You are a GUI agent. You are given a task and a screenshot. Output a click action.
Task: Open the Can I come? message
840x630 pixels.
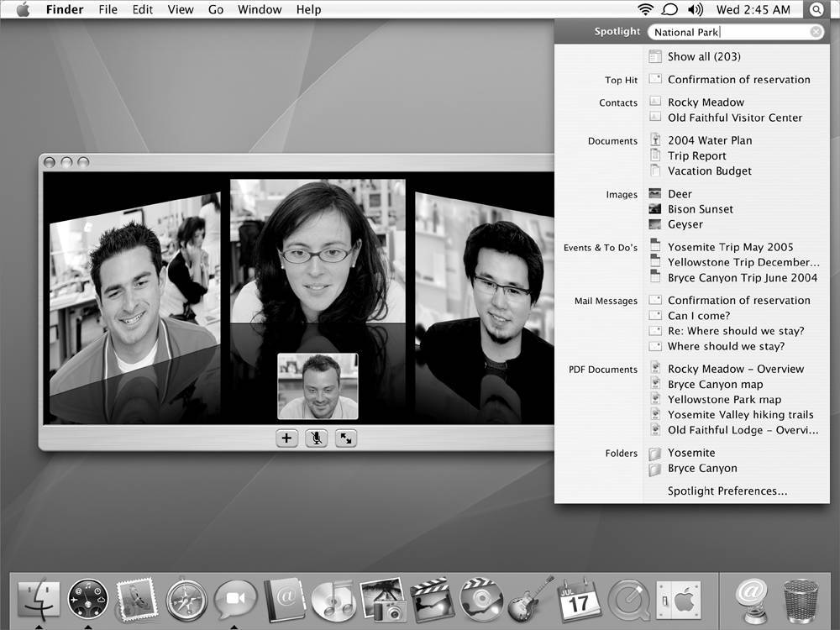pyautogui.click(x=699, y=316)
